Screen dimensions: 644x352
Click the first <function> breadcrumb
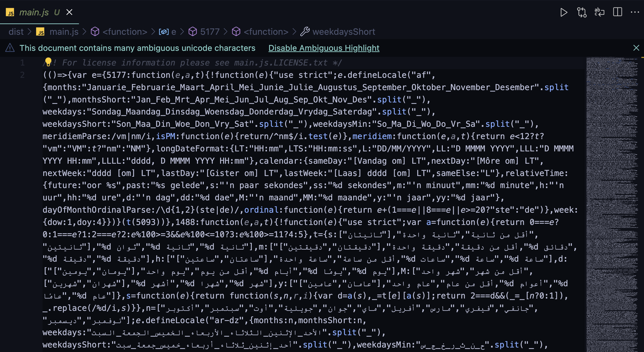(125, 32)
